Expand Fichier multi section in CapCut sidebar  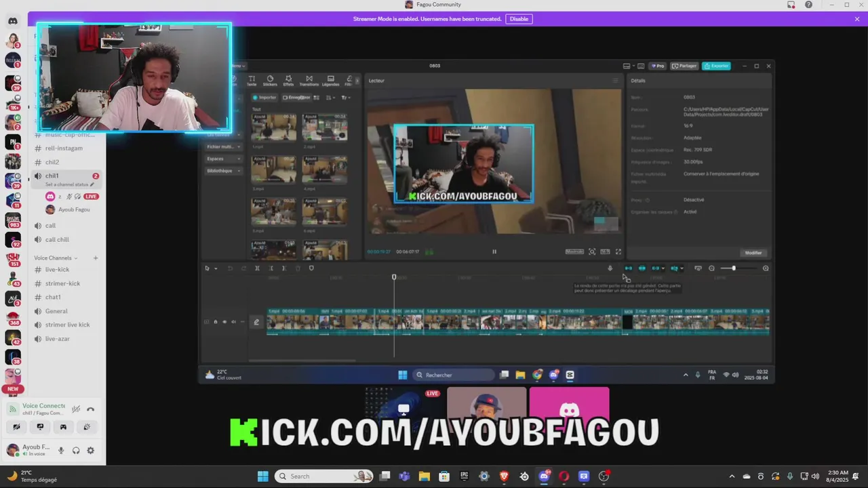click(x=224, y=146)
